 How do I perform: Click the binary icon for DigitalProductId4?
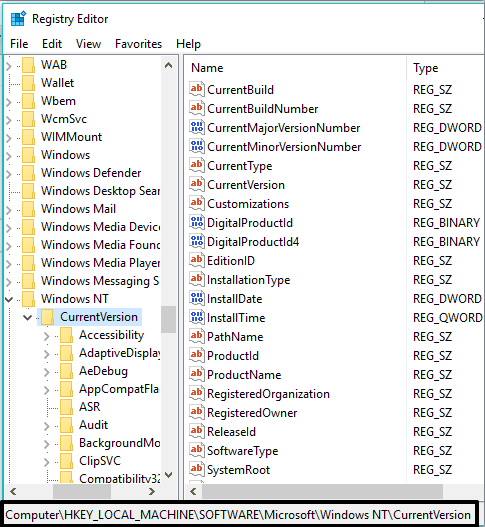[x=197, y=241]
